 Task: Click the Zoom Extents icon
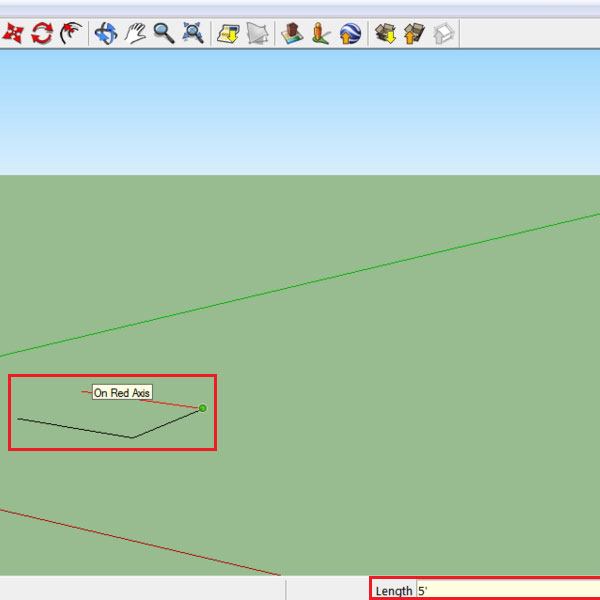(193, 33)
